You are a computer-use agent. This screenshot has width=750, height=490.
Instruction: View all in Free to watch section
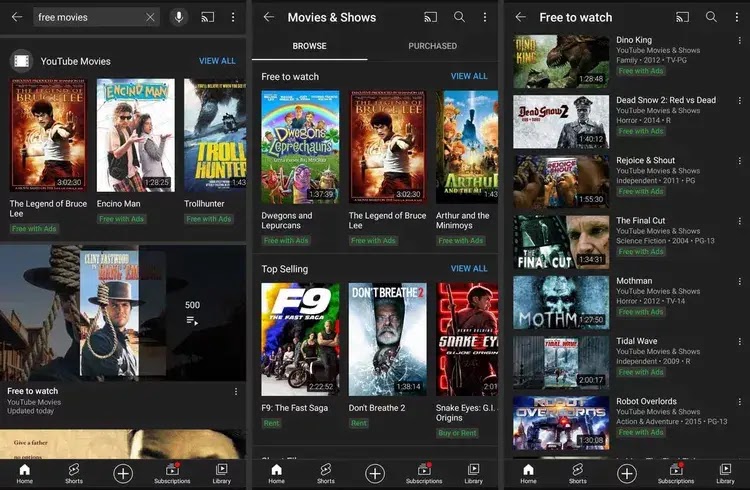tap(469, 76)
